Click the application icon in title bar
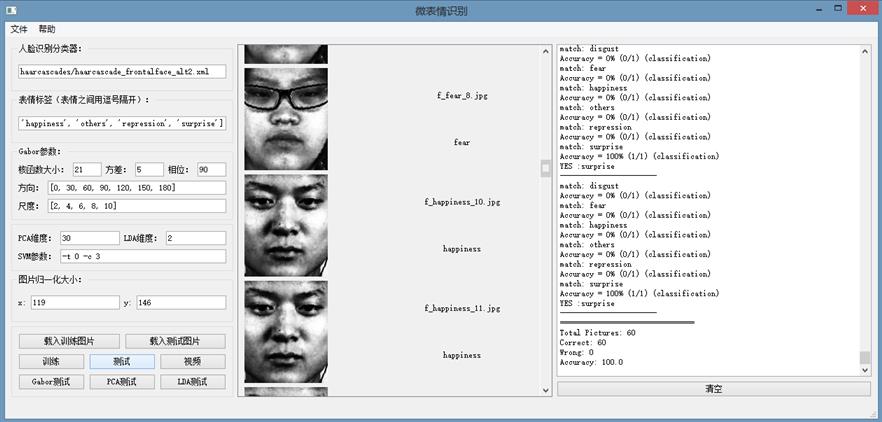882x422 pixels. pos(11,10)
